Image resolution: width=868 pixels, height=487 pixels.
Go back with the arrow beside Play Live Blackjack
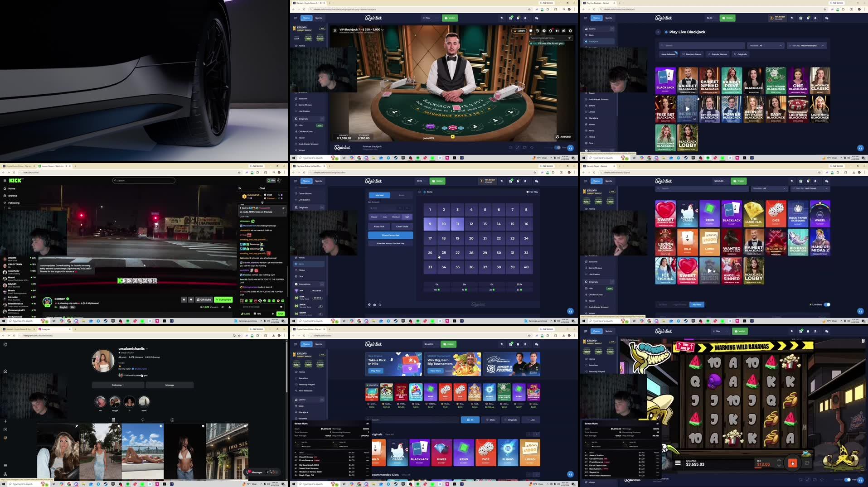[658, 32]
